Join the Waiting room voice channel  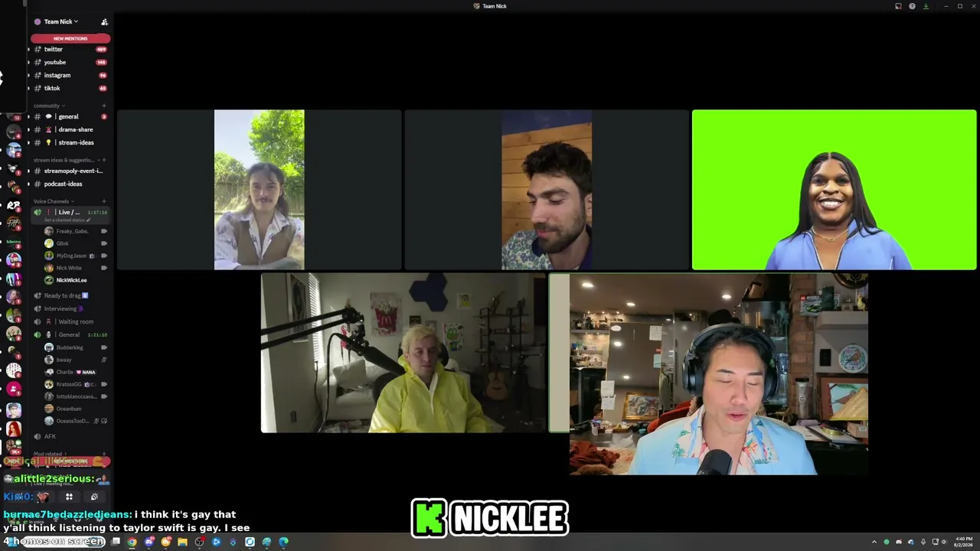[x=69, y=321]
